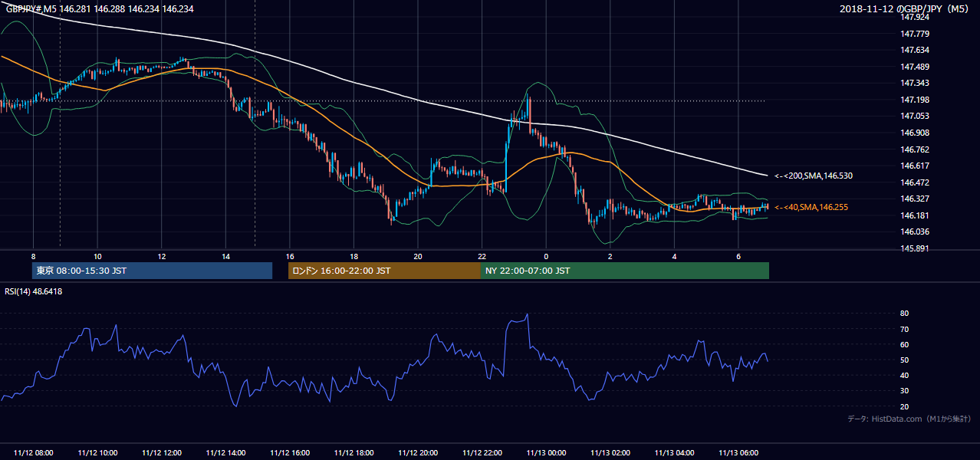The image size is (980, 460).
Task: Click the RSI level 60 axis label
Action: coord(904,344)
